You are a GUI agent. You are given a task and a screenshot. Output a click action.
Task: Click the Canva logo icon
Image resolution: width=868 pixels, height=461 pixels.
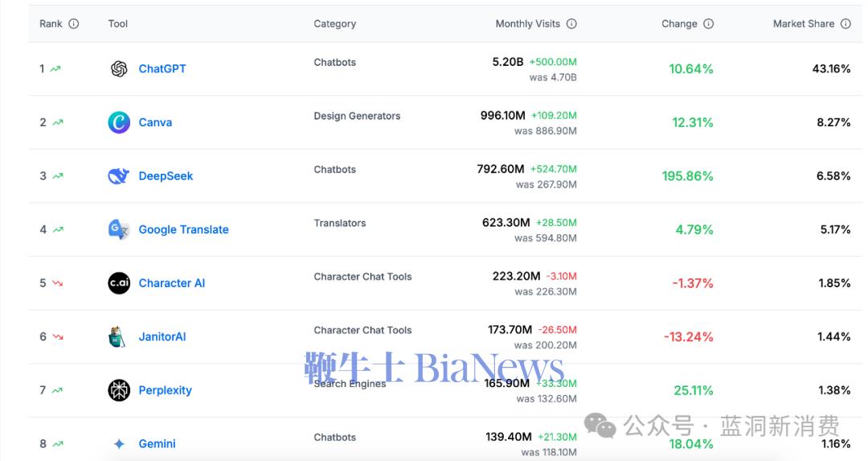(x=119, y=122)
